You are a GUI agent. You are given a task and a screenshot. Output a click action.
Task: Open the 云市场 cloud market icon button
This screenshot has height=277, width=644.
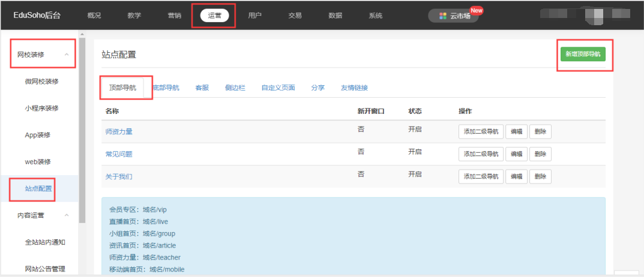(453, 16)
